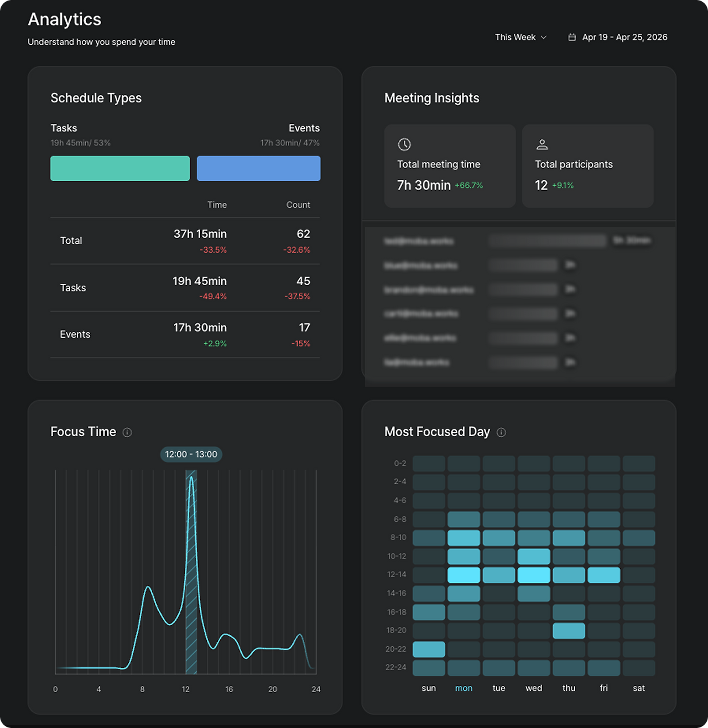Screen dimensions: 708x728
Task: Click the Sunday 20-22 heatmap cell
Action: 429,649
